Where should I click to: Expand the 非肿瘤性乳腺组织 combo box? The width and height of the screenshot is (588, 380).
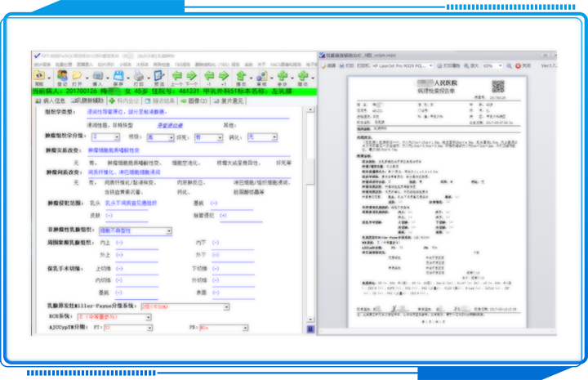[168, 231]
